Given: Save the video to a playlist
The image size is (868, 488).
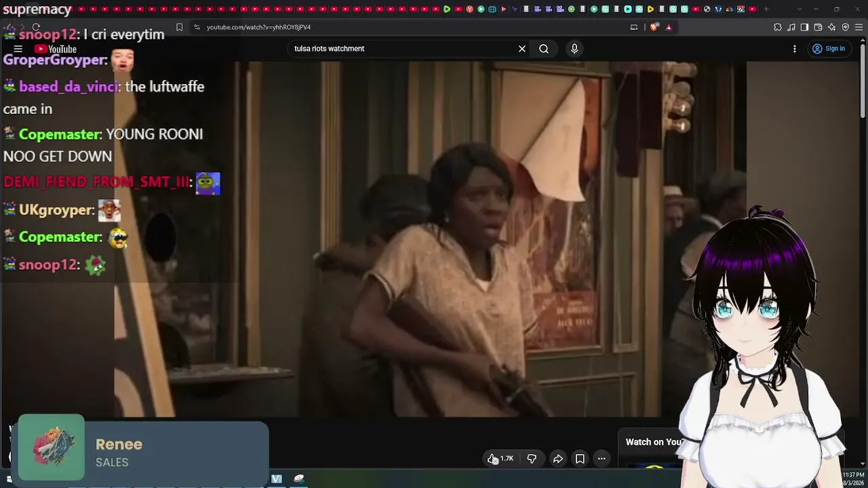Looking at the screenshot, I should point(580,459).
